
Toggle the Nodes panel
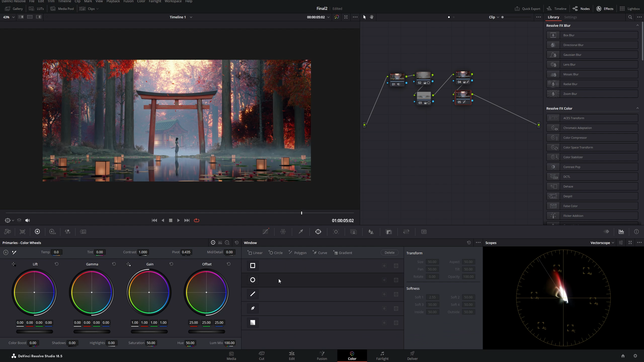click(581, 9)
